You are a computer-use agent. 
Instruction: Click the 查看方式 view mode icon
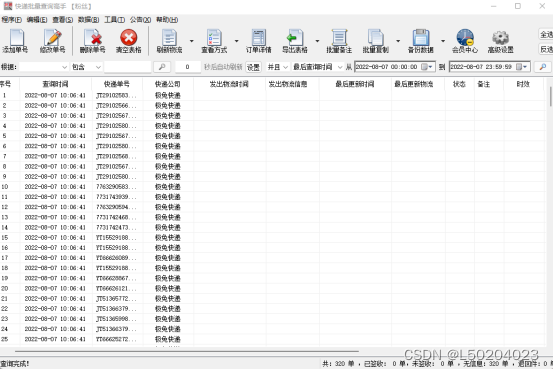click(x=214, y=41)
